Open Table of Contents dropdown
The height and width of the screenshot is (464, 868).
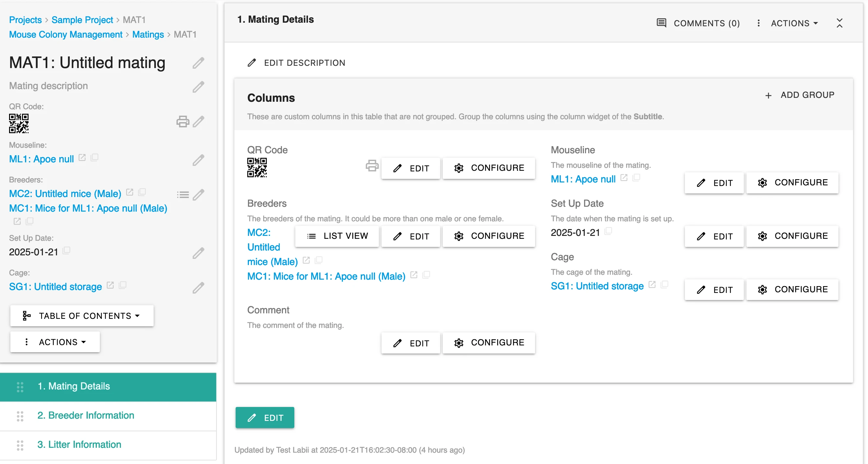click(x=82, y=316)
